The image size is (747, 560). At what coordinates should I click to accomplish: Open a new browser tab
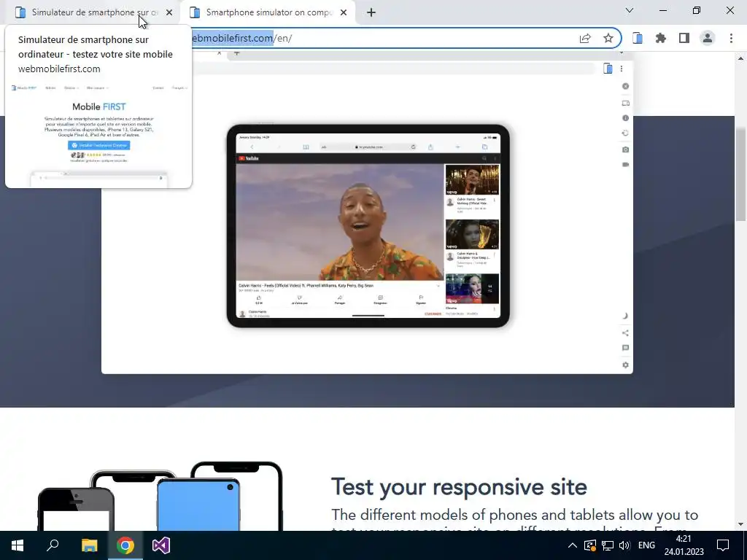click(x=371, y=13)
